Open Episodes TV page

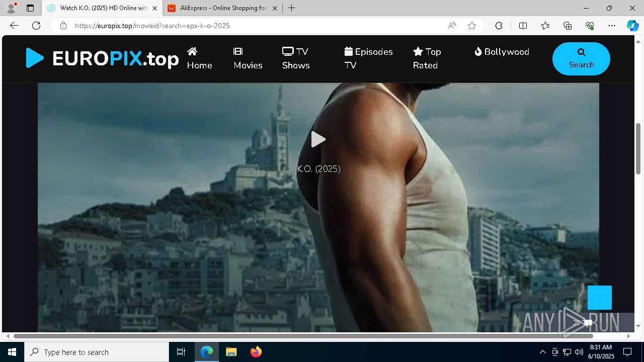[368, 58]
